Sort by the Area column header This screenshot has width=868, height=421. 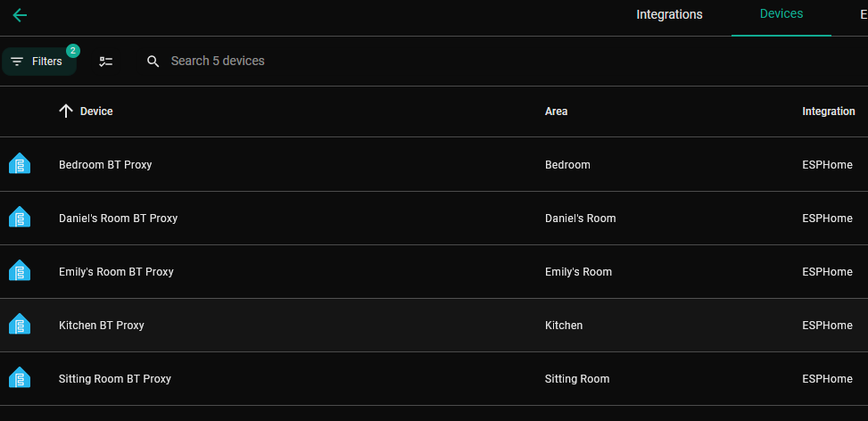pos(556,111)
